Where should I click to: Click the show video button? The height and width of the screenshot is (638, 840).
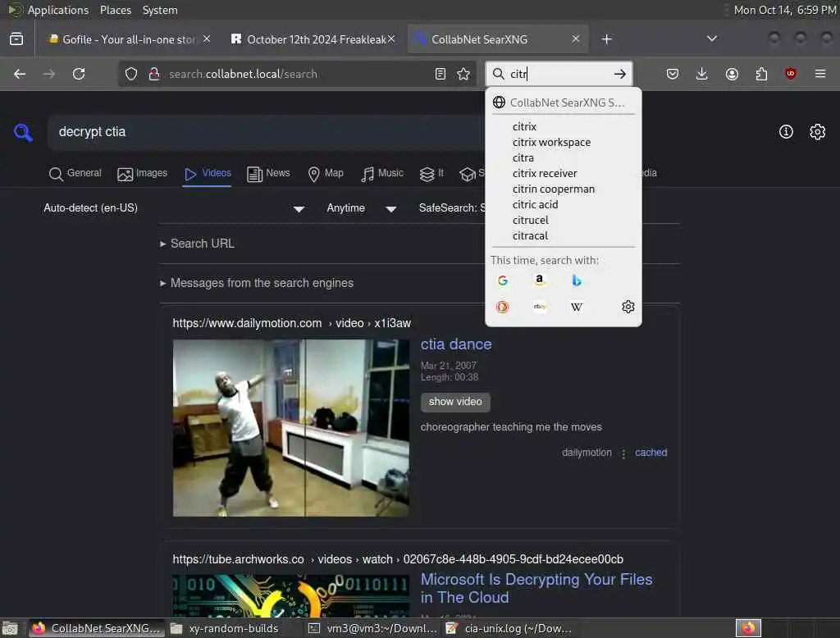pyautogui.click(x=455, y=402)
